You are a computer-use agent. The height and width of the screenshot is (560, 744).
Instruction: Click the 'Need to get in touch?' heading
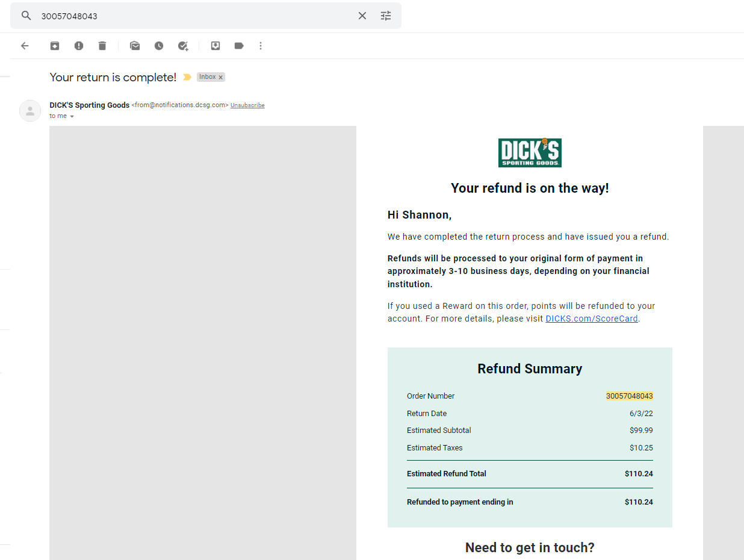tap(530, 547)
